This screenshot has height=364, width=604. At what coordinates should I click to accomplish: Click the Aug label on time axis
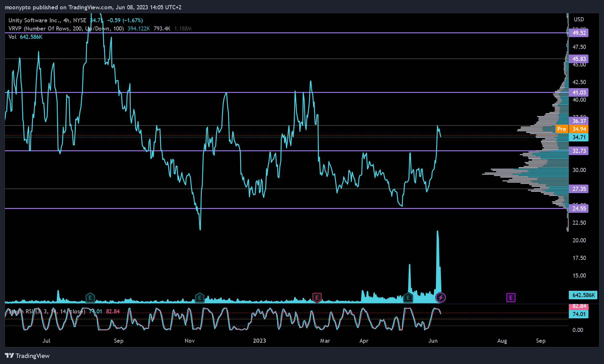point(502,341)
